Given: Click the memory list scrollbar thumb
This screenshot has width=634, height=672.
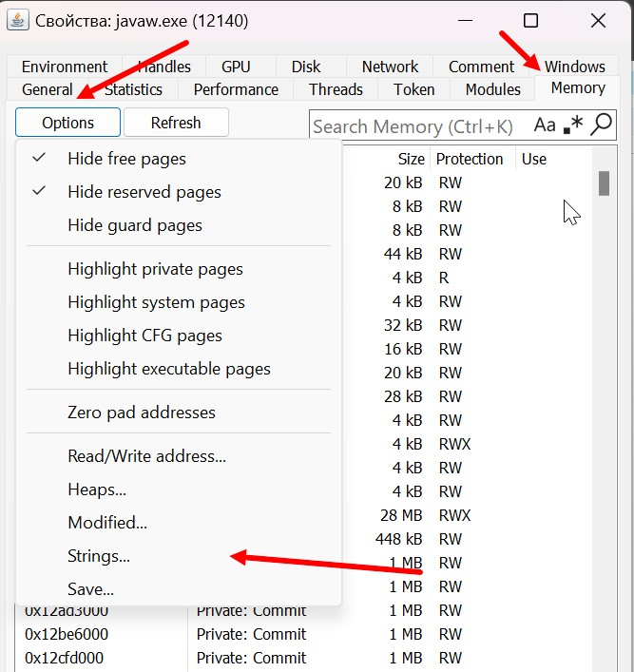Looking at the screenshot, I should [x=604, y=183].
